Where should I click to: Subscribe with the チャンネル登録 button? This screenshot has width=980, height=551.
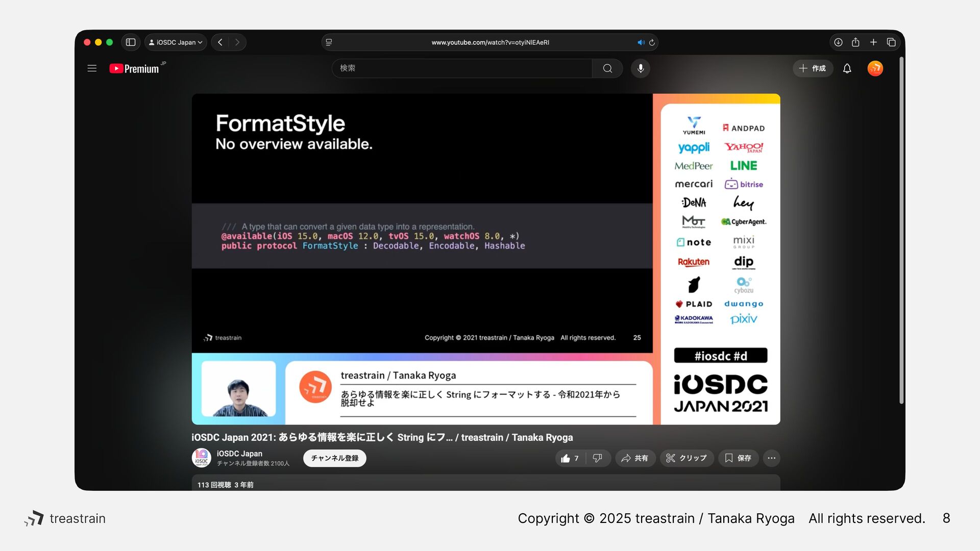click(x=335, y=458)
